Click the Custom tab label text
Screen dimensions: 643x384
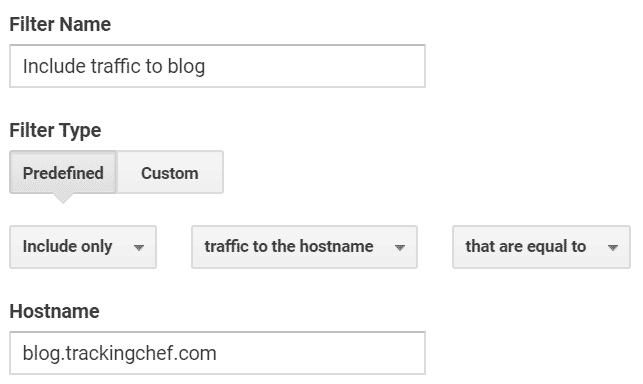coord(170,173)
